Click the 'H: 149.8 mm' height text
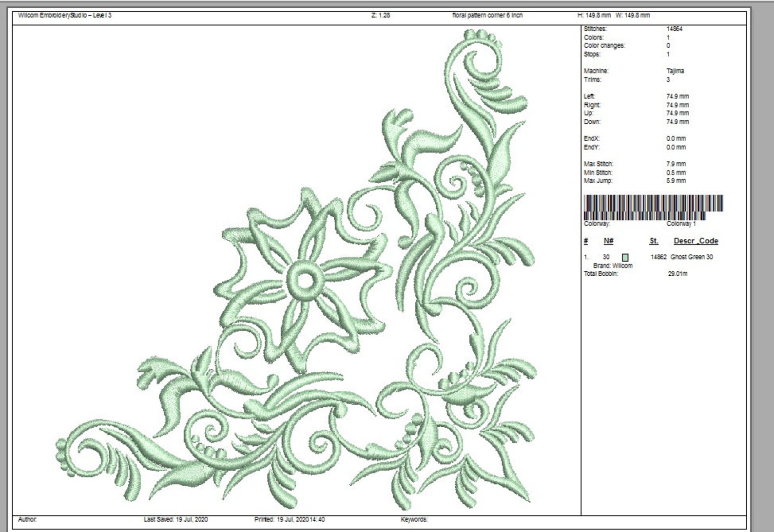The height and width of the screenshot is (532, 774). pos(594,15)
